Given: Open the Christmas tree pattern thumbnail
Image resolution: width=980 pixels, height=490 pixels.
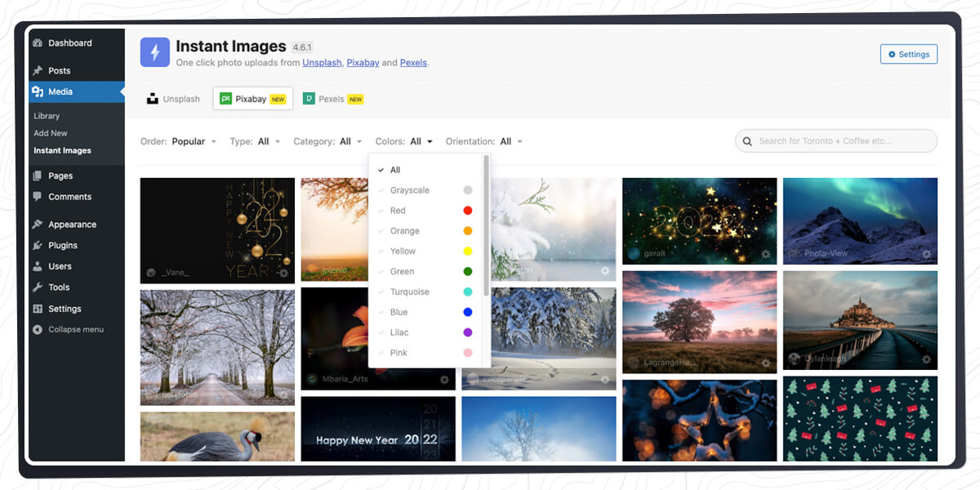Looking at the screenshot, I should pos(860,419).
